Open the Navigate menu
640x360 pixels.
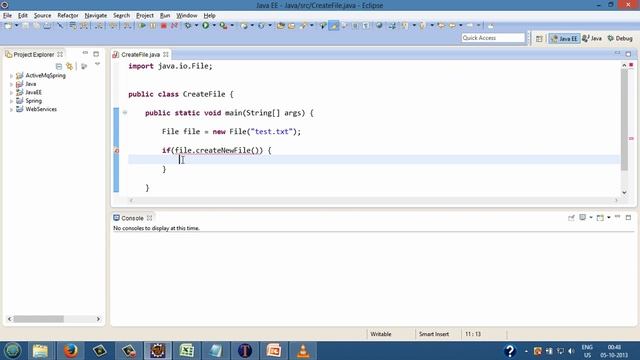pyautogui.click(x=96, y=16)
